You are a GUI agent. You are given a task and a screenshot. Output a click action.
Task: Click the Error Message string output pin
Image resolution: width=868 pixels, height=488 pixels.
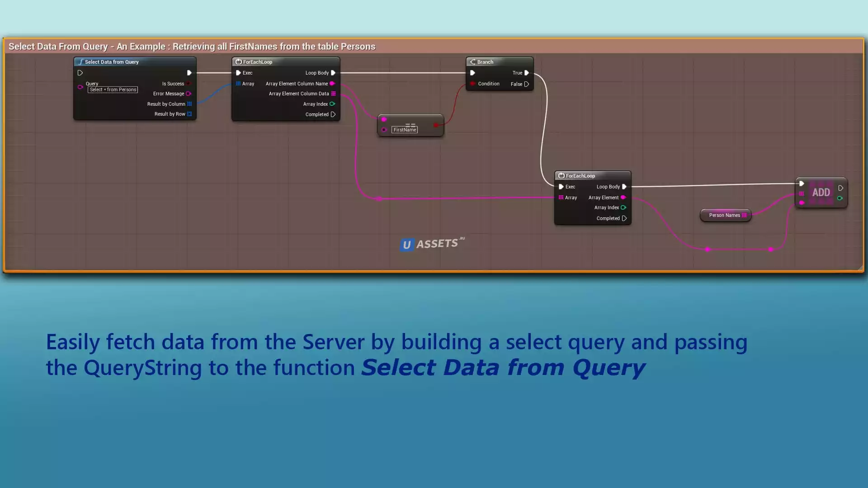[x=189, y=94]
